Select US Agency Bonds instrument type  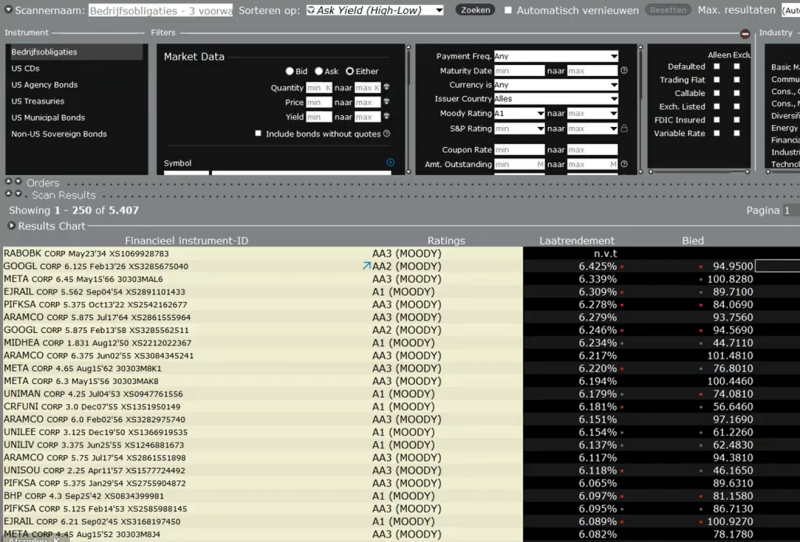pyautogui.click(x=75, y=85)
